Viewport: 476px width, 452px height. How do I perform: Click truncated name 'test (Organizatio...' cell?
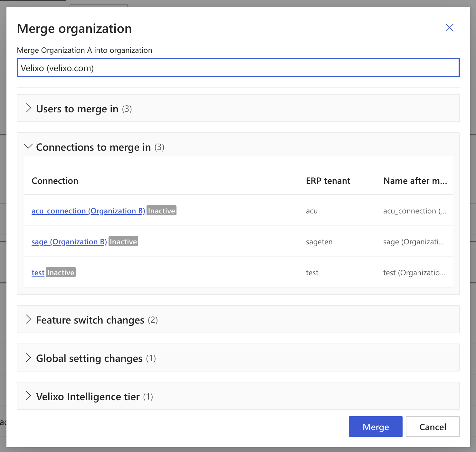point(414,273)
